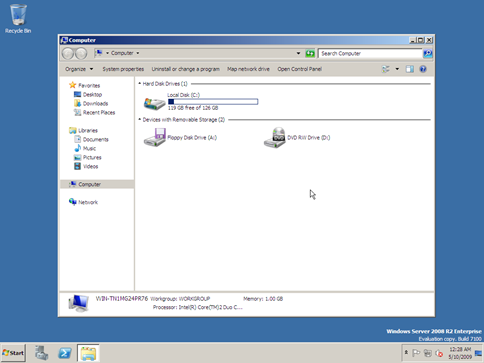Click the search magnifier icon

428,53
